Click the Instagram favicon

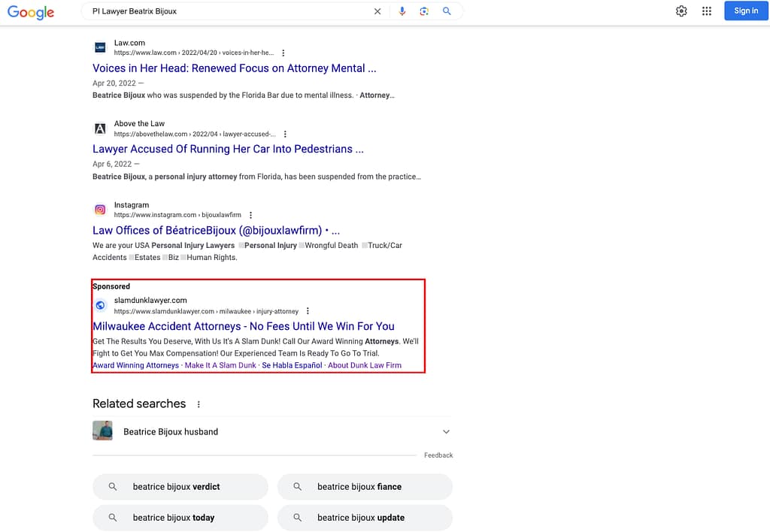click(x=100, y=210)
